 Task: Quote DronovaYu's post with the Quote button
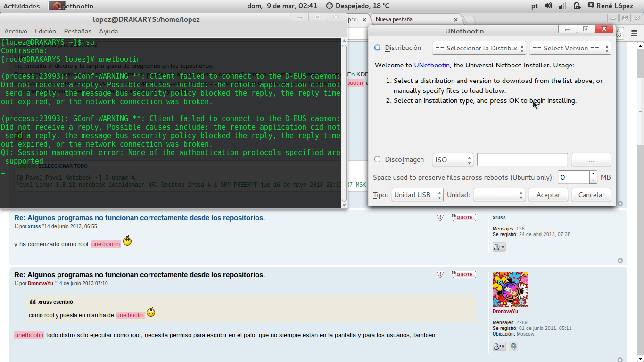(464, 274)
